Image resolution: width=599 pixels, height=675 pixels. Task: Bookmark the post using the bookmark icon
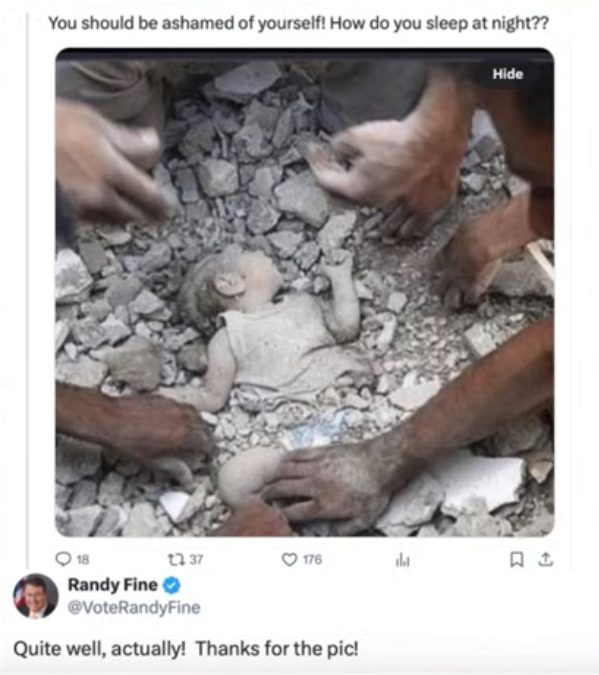pyautogui.click(x=516, y=559)
